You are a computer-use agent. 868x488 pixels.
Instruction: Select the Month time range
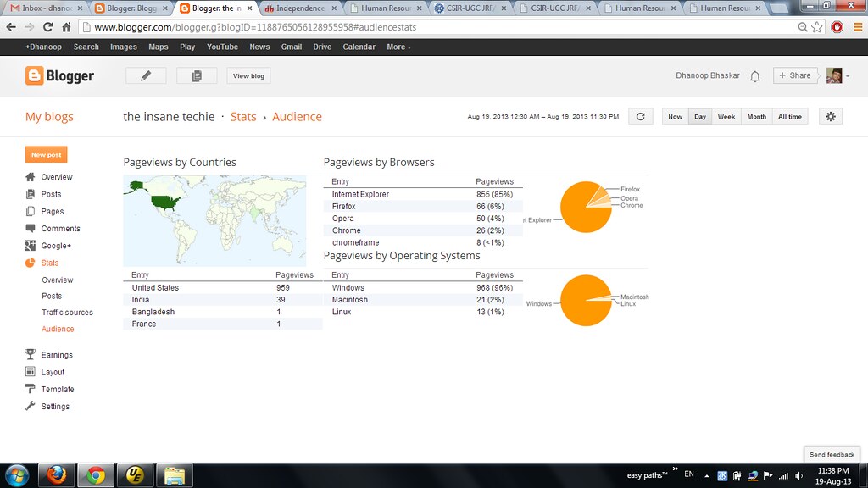[757, 116]
